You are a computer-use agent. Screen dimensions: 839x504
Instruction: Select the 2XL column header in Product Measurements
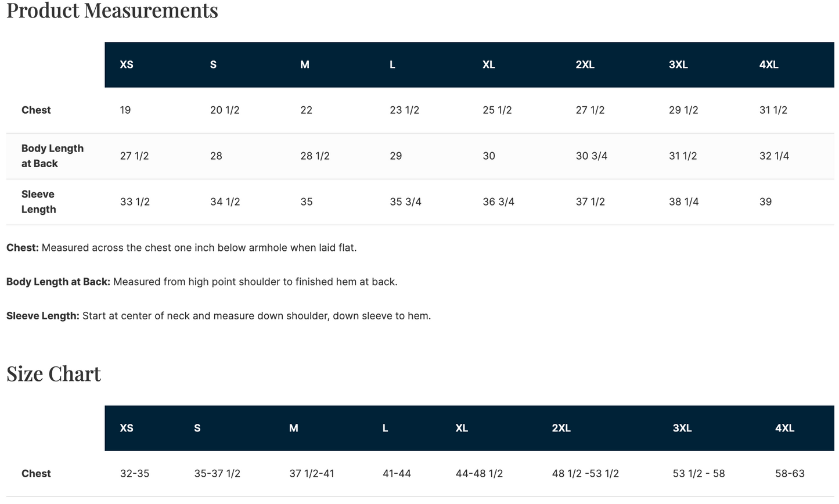585,64
